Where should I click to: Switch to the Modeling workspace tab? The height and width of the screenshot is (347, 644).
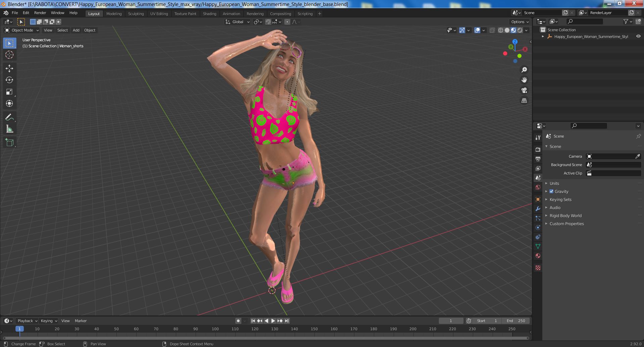[x=114, y=14]
